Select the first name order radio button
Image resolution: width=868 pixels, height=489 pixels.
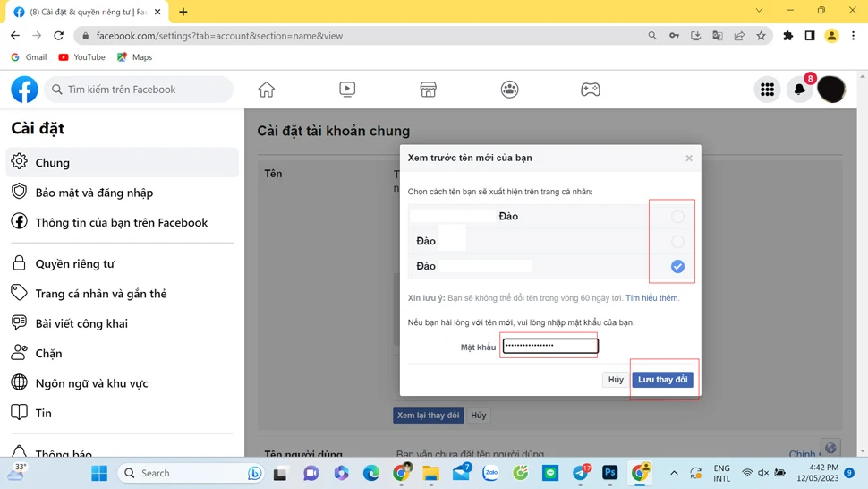coord(677,217)
